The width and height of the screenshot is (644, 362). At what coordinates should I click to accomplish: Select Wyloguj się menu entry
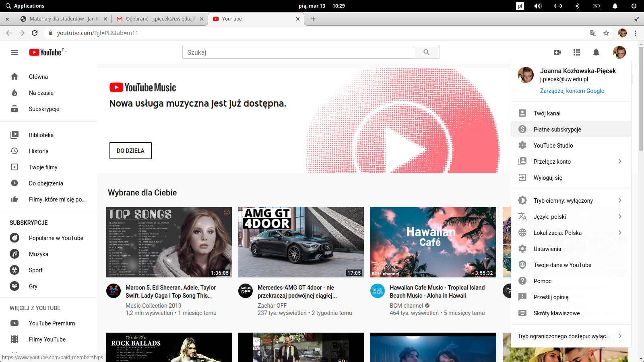(x=571, y=178)
